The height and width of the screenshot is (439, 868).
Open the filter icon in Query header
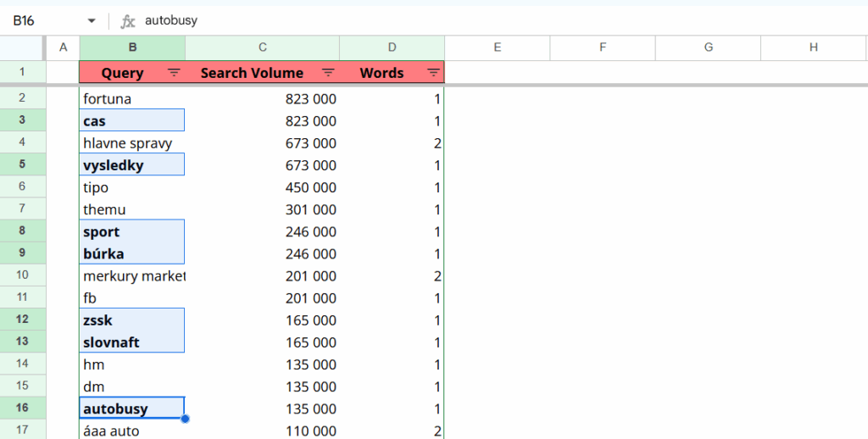pos(174,73)
